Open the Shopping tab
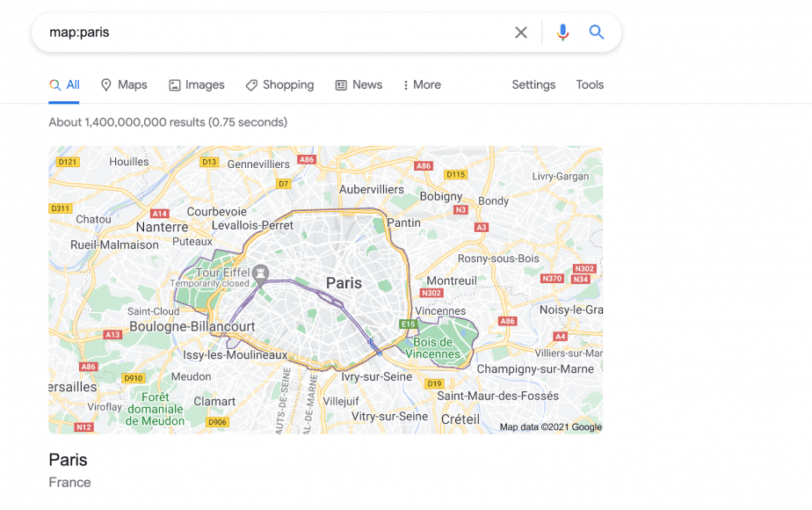The width and height of the screenshot is (812, 510). coord(279,85)
